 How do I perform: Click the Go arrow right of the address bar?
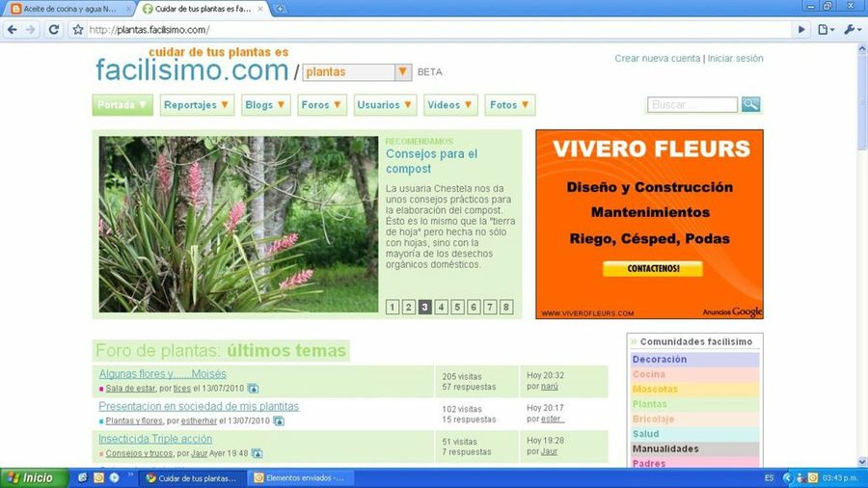coord(801,30)
